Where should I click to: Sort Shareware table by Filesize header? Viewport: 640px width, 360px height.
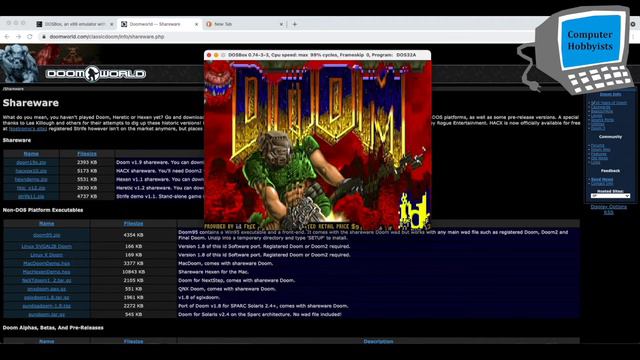[x=87, y=154]
